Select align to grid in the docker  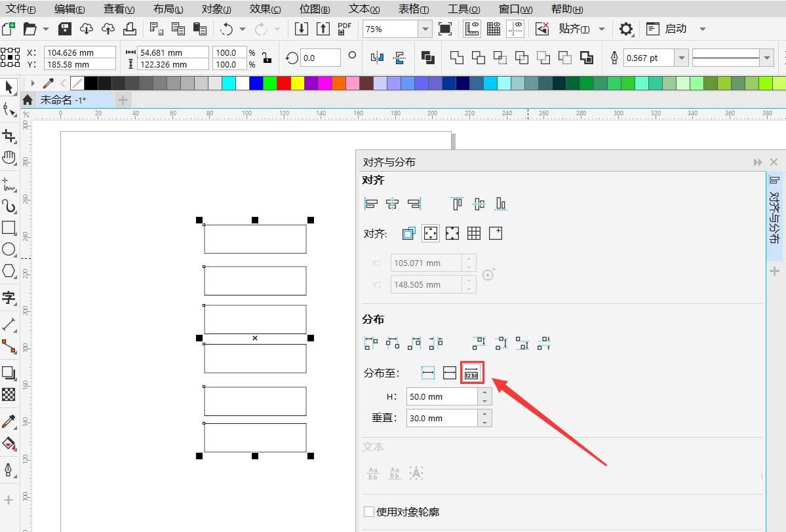point(473,233)
